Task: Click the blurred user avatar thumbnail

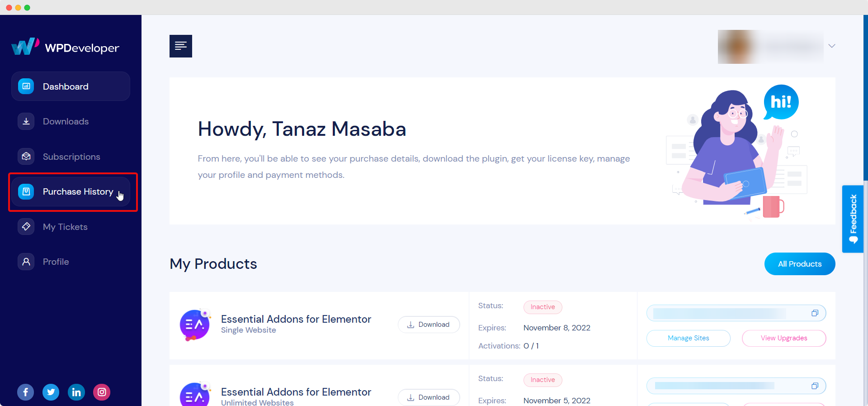Action: click(x=738, y=47)
